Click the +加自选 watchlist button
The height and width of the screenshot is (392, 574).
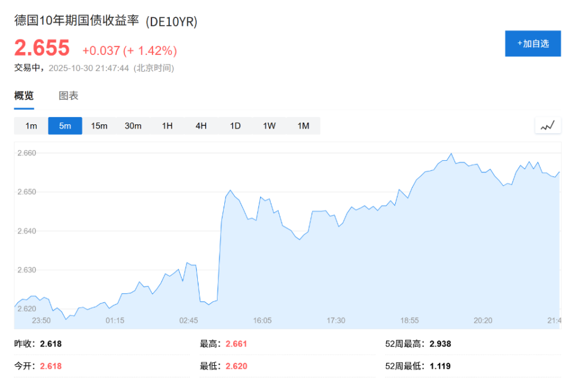533,43
